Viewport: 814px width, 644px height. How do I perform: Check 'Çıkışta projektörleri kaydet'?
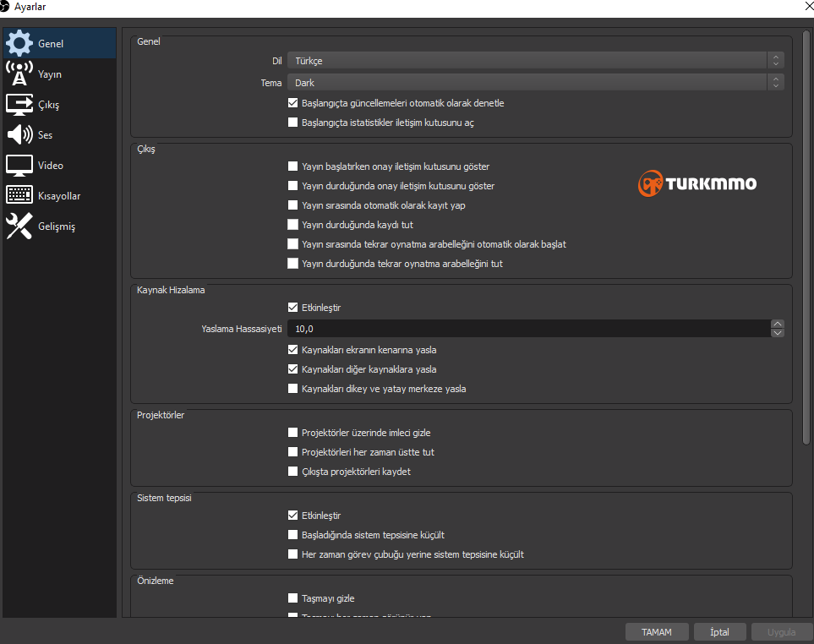[292, 472]
